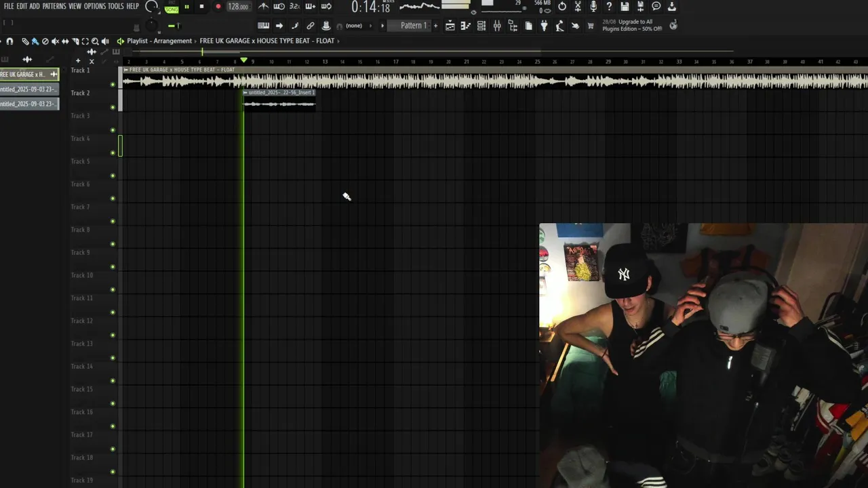Open the EDIT menu

pyautogui.click(x=22, y=6)
